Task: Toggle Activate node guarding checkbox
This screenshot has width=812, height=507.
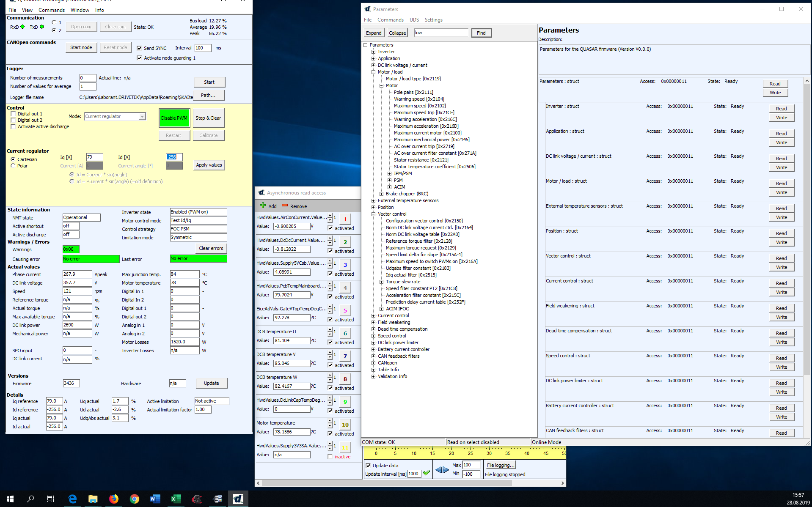Action: click(139, 58)
